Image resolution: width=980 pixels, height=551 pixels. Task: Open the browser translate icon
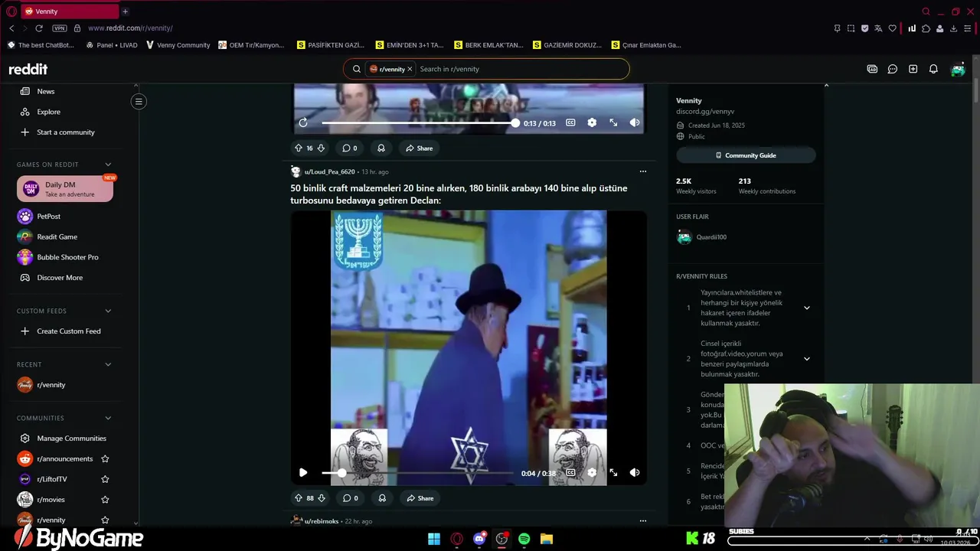(879, 28)
